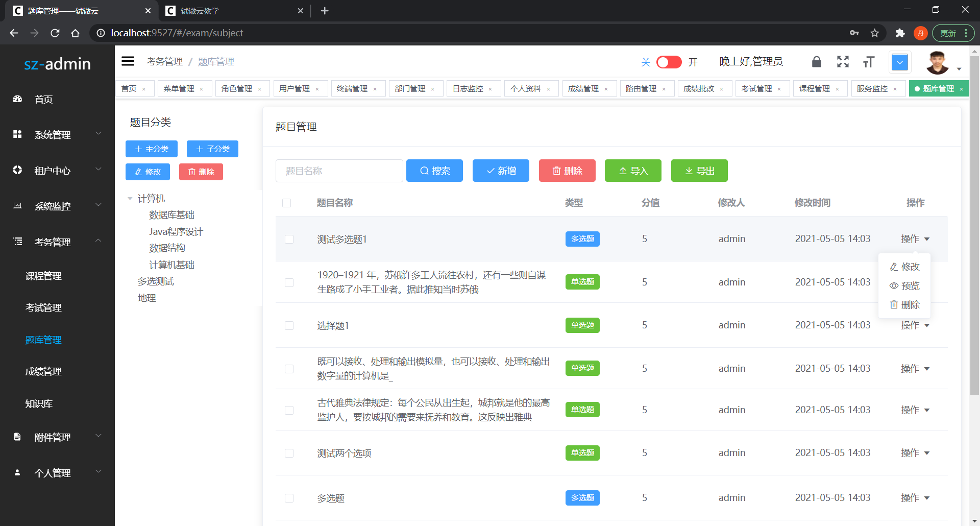This screenshot has height=526, width=980.
Task: Open the 首页 dashboard icon in sidebar
Action: [17, 99]
